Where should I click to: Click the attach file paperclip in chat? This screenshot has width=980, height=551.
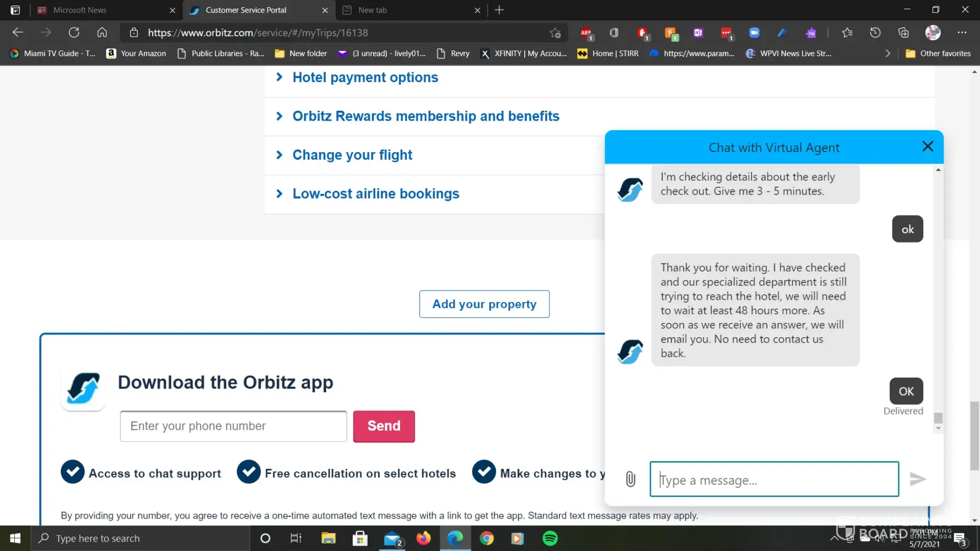631,479
